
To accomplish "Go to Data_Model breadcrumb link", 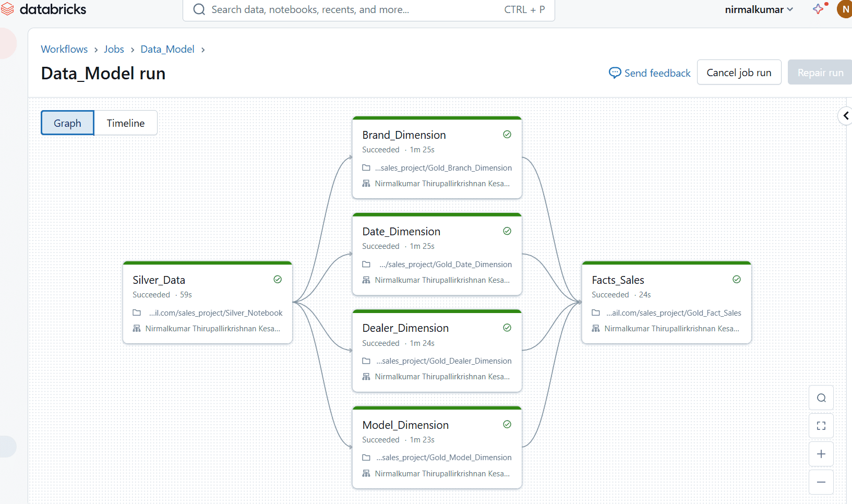I will [x=167, y=49].
